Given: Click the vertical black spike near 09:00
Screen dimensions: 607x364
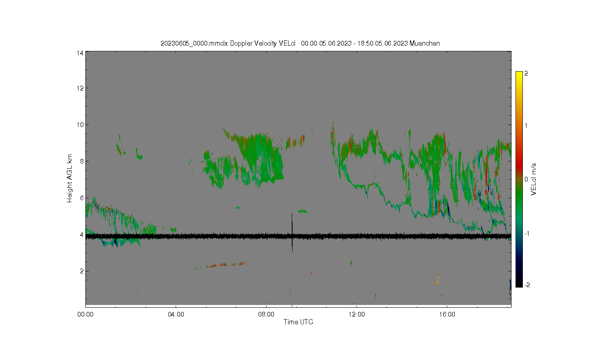Looking at the screenshot, I should 292,232.
